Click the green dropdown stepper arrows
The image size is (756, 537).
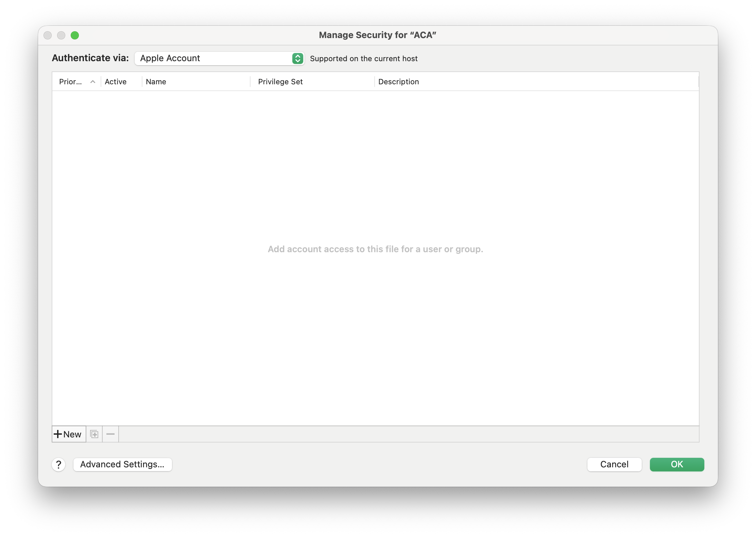tap(297, 58)
